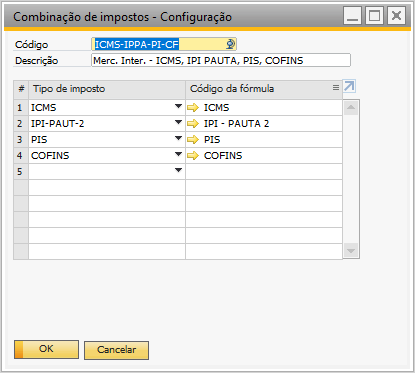
Task: Open the lookup icon in the Código field
Action: tap(230, 44)
